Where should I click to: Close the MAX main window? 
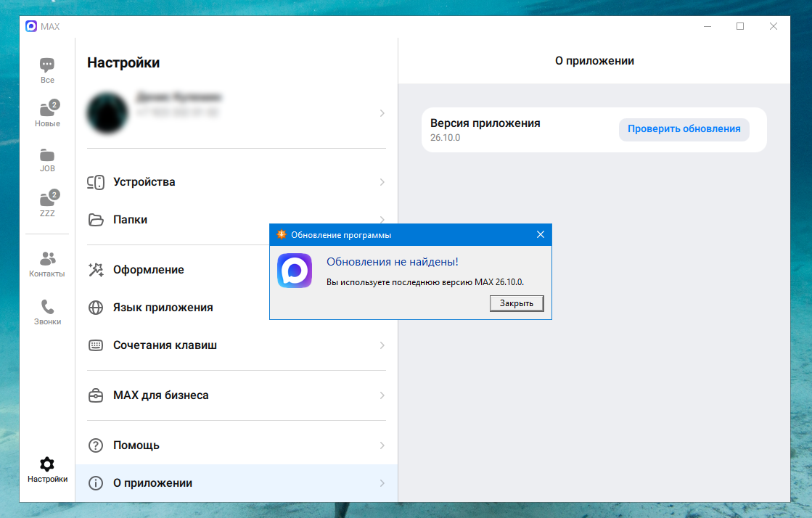pos(773,26)
